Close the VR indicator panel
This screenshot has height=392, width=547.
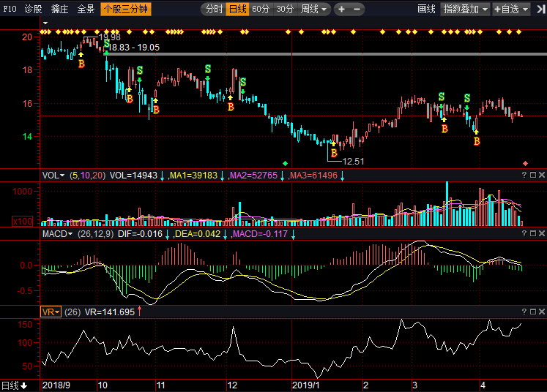(x=542, y=312)
